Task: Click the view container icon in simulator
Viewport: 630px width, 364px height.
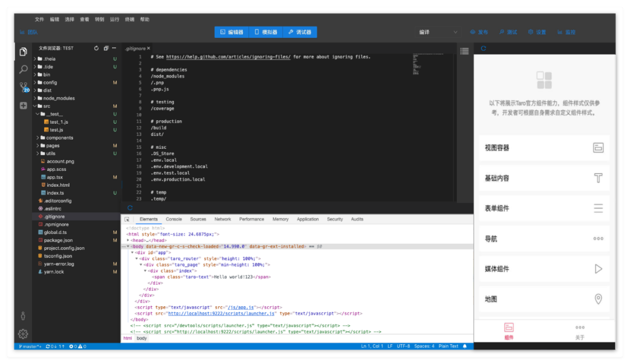Action: point(598,148)
